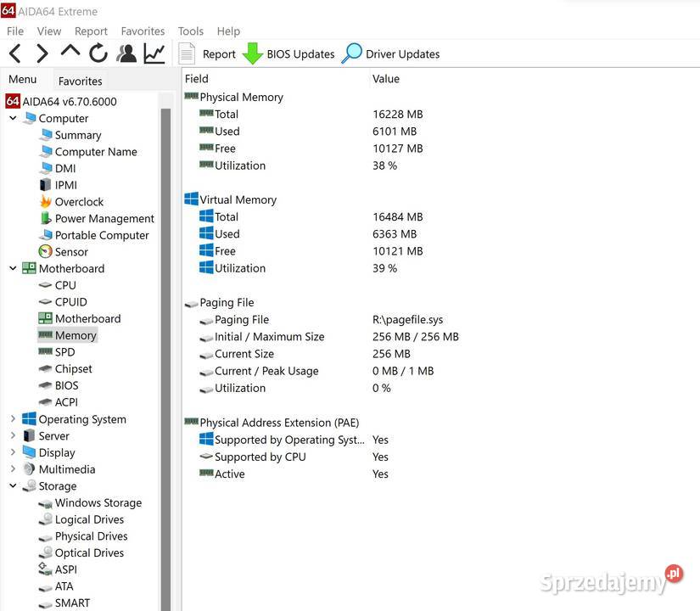Screen dimensions: 700x611
Task: Collapse the Computer tree node
Action: pyautogui.click(x=13, y=118)
